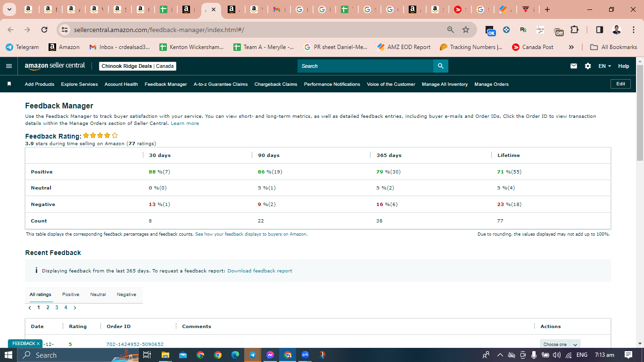The width and height of the screenshot is (644, 362).
Task: Open the Chrome profile avatar
Action: pyautogui.click(x=617, y=30)
